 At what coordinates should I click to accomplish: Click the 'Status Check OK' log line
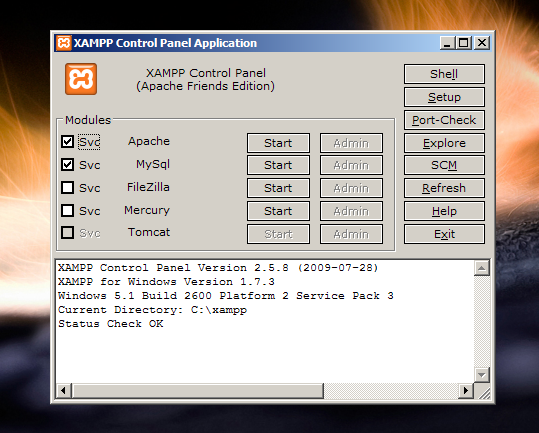[111, 324]
